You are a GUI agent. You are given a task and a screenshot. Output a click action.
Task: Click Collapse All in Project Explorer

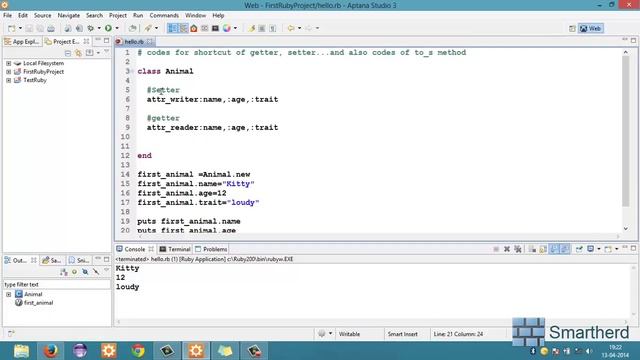pos(68,53)
